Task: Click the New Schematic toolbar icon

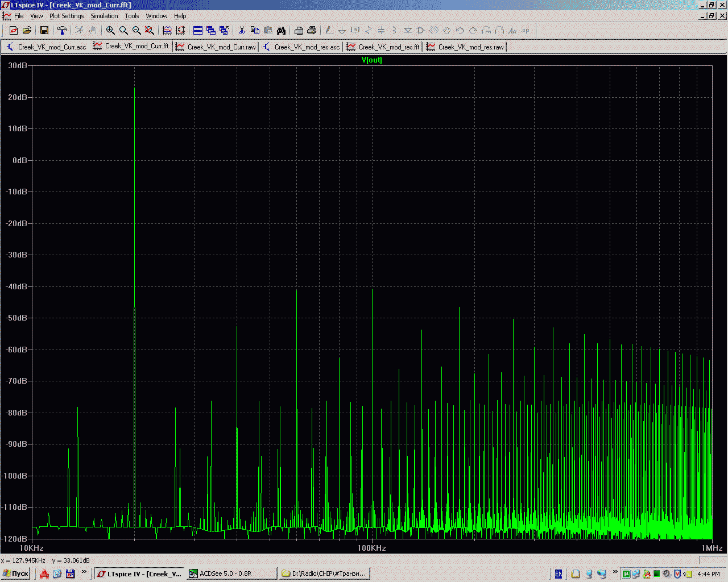Action: tap(14, 30)
